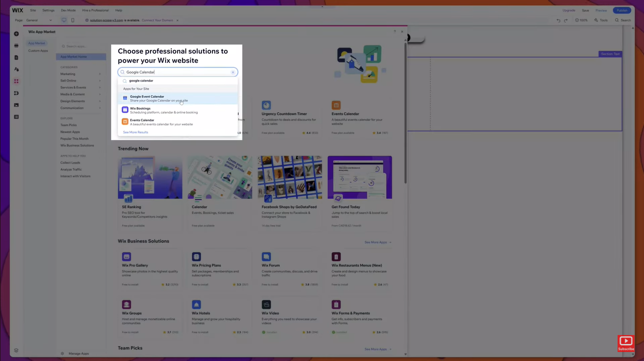
Task: Click the Preview button
Action: 601,10
